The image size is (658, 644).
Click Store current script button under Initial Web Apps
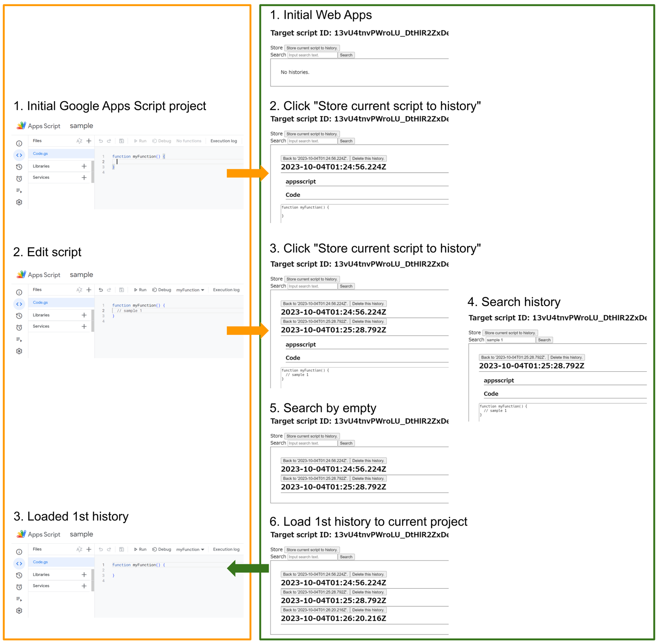tap(312, 48)
